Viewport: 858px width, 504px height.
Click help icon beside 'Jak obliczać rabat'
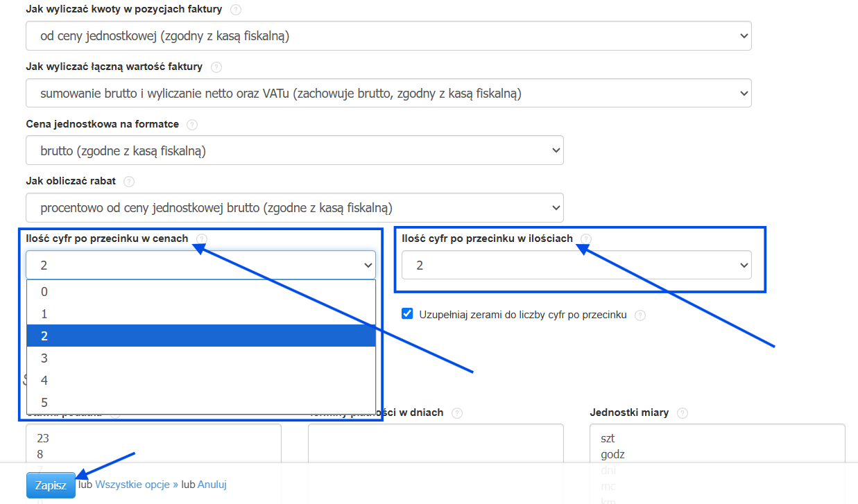click(129, 182)
